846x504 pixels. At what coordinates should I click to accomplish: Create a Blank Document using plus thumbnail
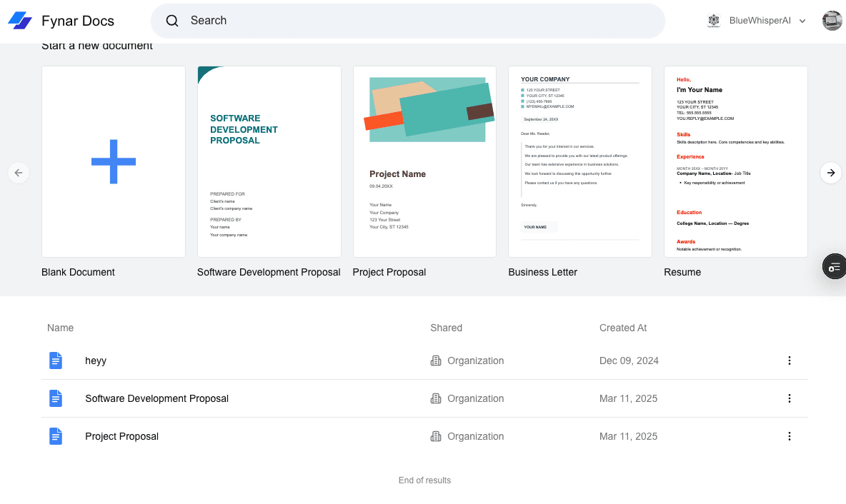coord(114,162)
